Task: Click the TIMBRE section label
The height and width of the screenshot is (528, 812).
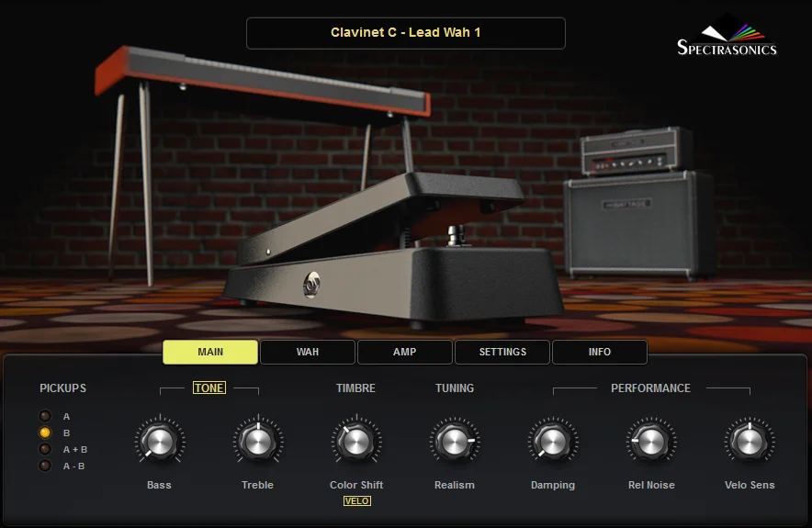Action: [x=355, y=388]
